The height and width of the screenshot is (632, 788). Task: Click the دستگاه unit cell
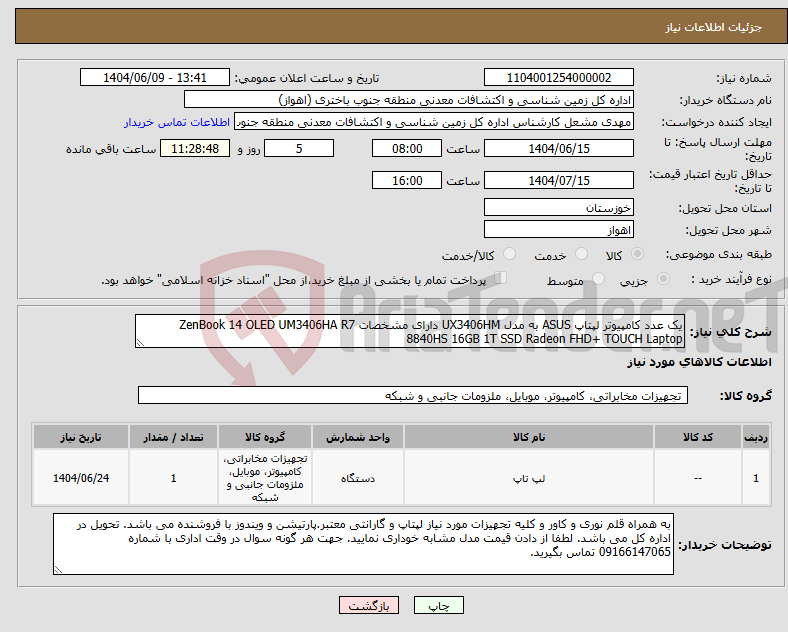click(358, 478)
